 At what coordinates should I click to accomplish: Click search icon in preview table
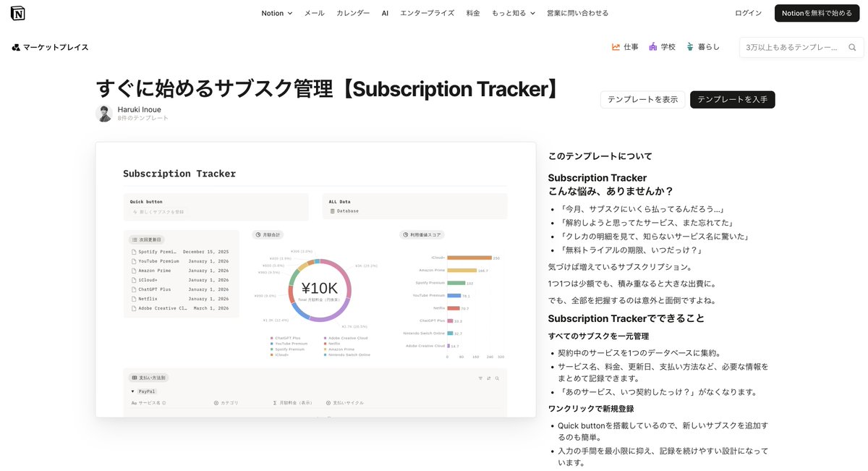(x=498, y=378)
